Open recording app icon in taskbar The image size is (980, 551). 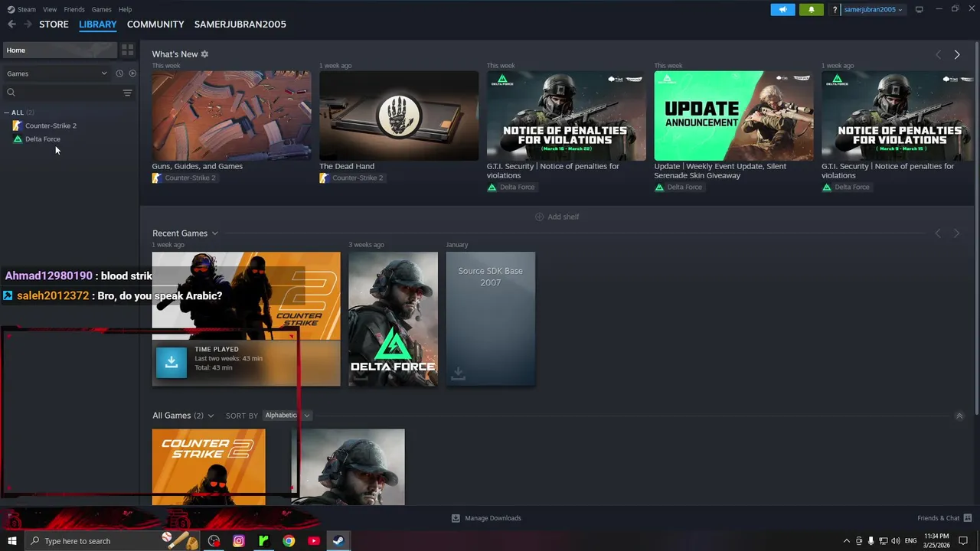(214, 541)
